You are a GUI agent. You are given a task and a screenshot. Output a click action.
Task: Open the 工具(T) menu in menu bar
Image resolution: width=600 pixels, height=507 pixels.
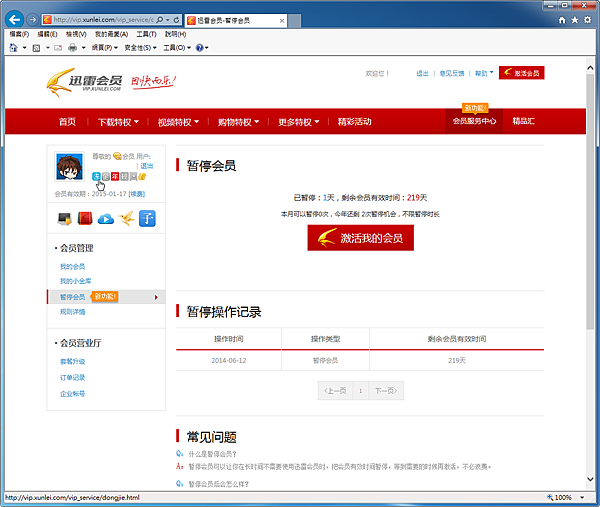(x=147, y=34)
